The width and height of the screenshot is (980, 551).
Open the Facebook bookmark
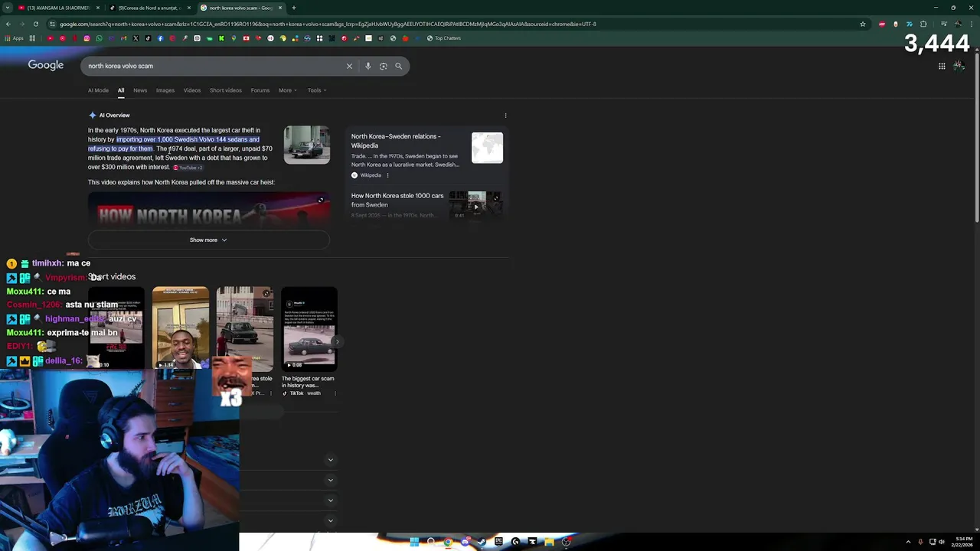160,38
